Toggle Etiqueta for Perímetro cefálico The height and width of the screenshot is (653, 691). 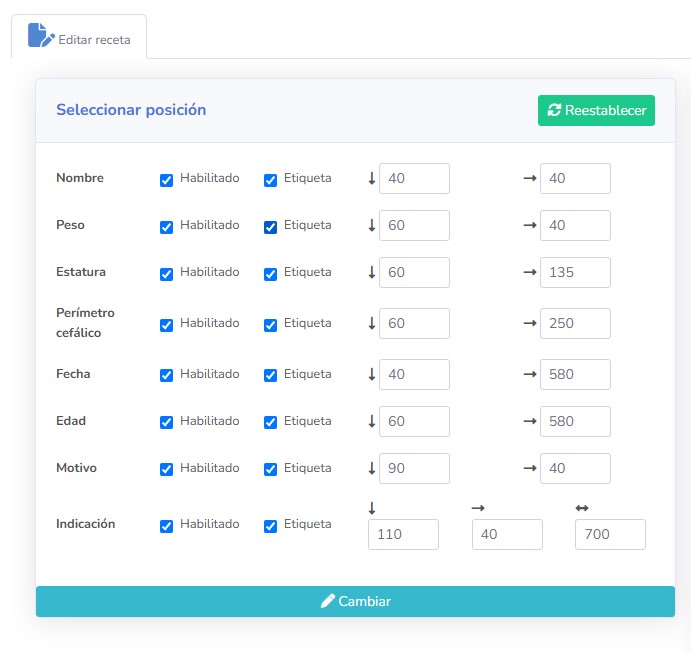point(271,325)
